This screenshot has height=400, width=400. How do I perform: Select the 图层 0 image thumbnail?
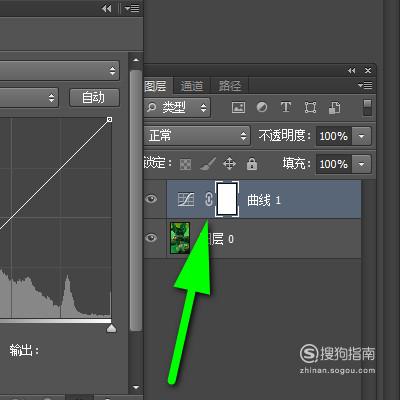[180, 238]
